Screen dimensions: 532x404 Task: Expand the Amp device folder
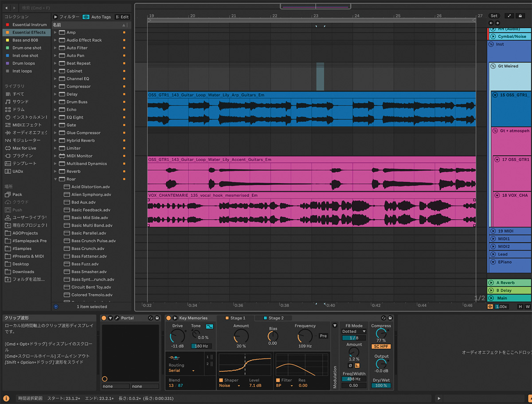[55, 32]
